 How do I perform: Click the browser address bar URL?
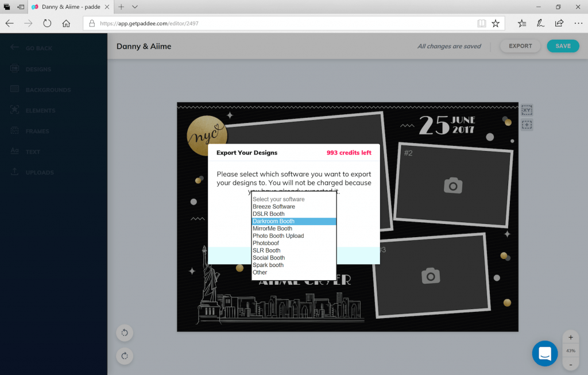[149, 23]
